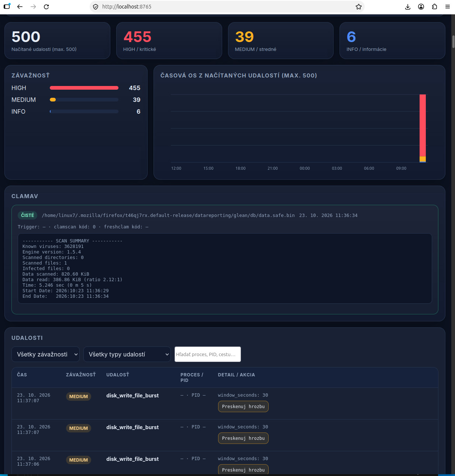Click the MEDIUM badge in the 11:37:06 row
The image size is (455, 476).
click(79, 460)
